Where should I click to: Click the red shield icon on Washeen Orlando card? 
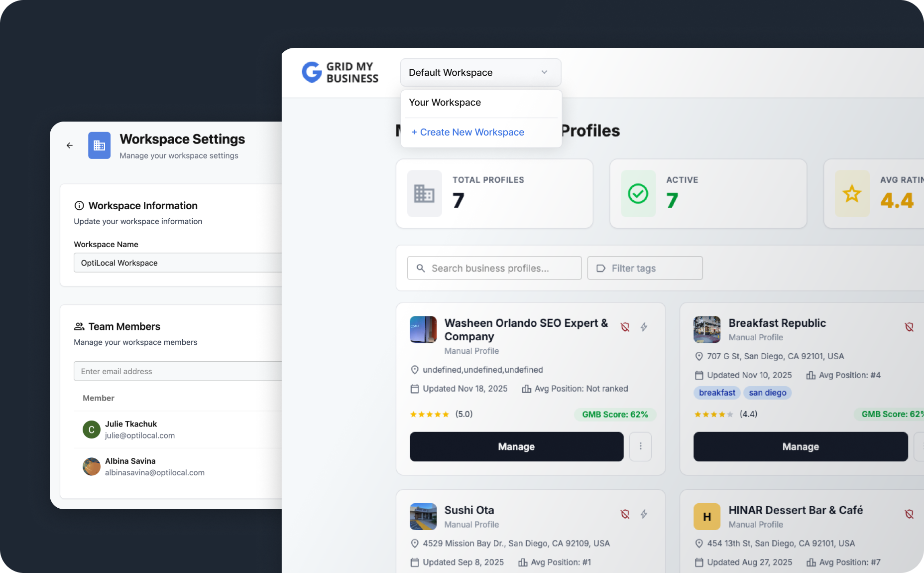[x=625, y=327]
